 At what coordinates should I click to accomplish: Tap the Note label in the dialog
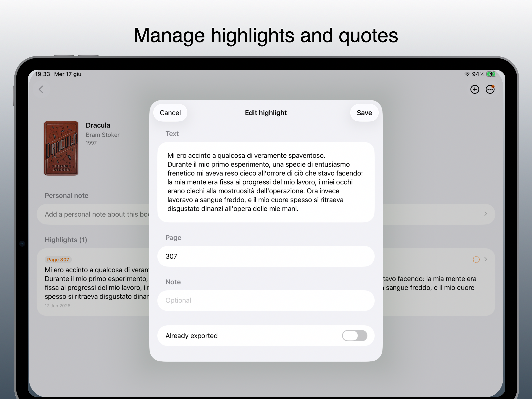click(173, 282)
